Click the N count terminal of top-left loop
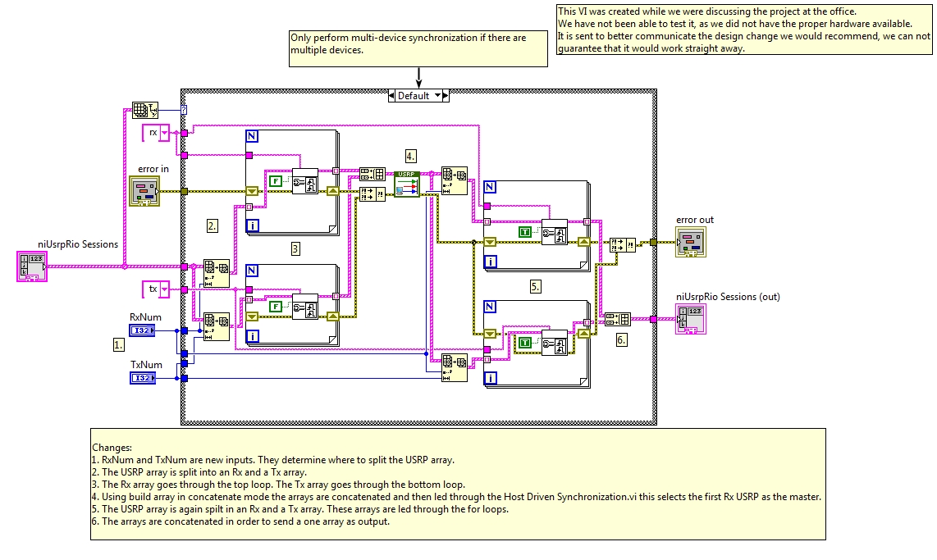The height and width of the screenshot is (560, 937). pyautogui.click(x=252, y=137)
